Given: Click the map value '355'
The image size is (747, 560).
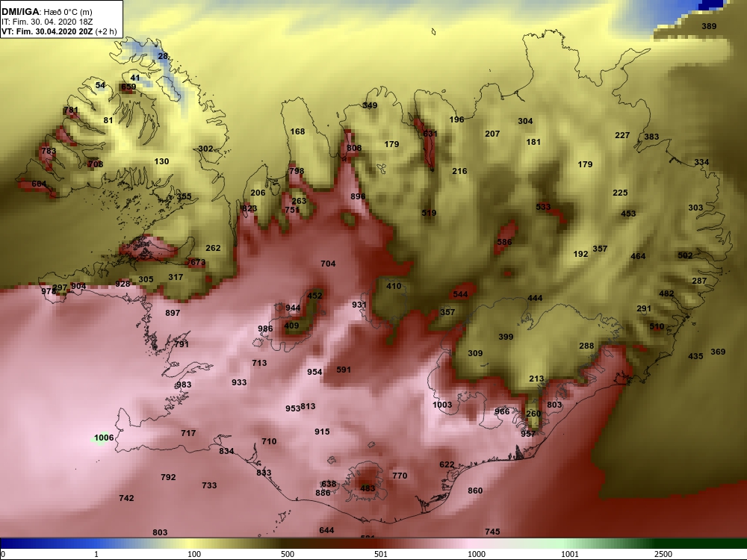Looking at the screenshot, I should tap(184, 196).
